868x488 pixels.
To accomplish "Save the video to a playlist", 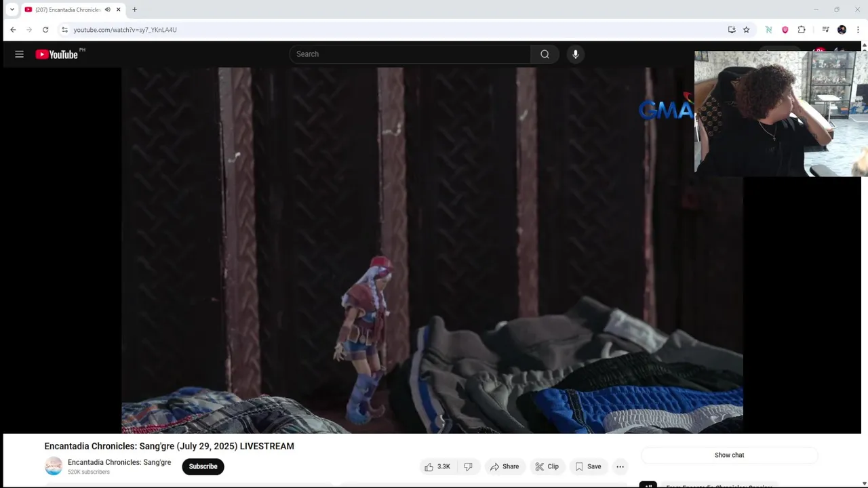I will [588, 466].
